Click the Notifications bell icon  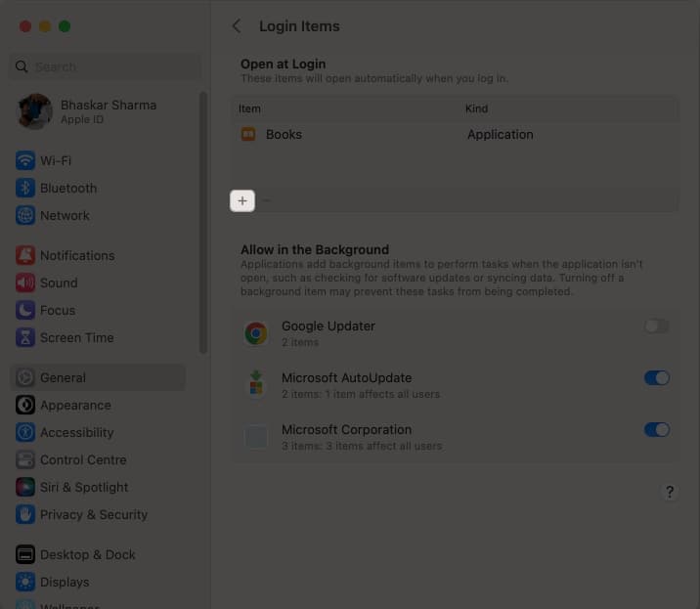25,255
